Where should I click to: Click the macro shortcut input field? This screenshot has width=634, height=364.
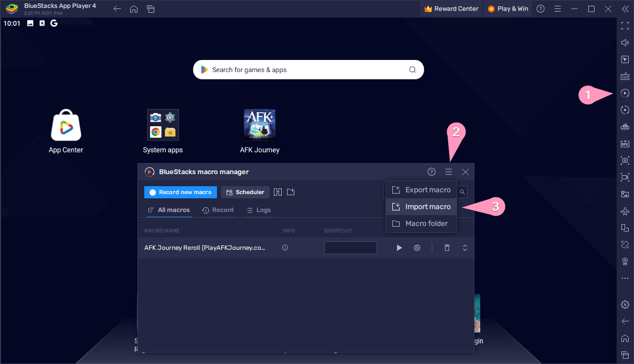350,248
